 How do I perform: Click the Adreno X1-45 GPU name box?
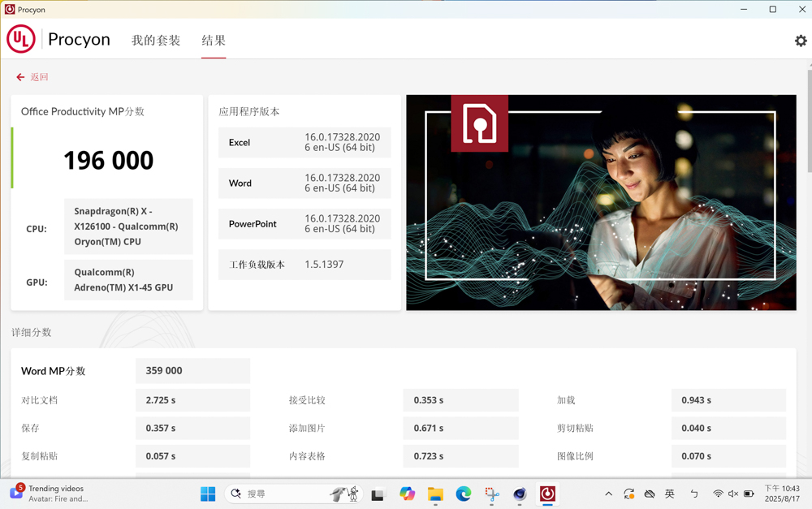point(128,279)
